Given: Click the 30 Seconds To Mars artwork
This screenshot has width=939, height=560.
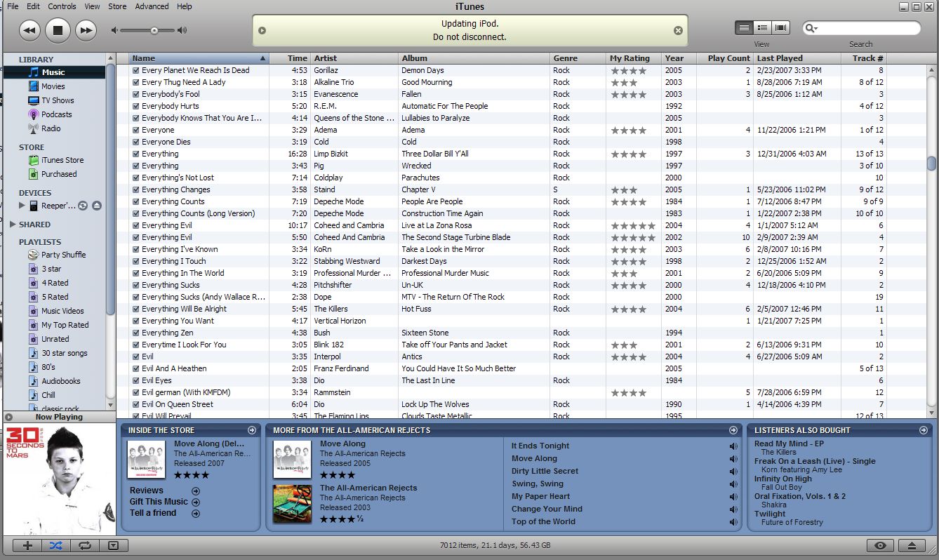Looking at the screenshot, I should tap(59, 479).
